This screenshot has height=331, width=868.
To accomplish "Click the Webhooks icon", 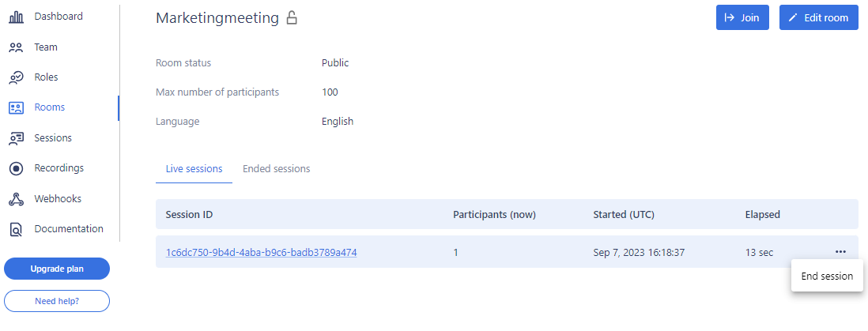I will tap(16, 199).
